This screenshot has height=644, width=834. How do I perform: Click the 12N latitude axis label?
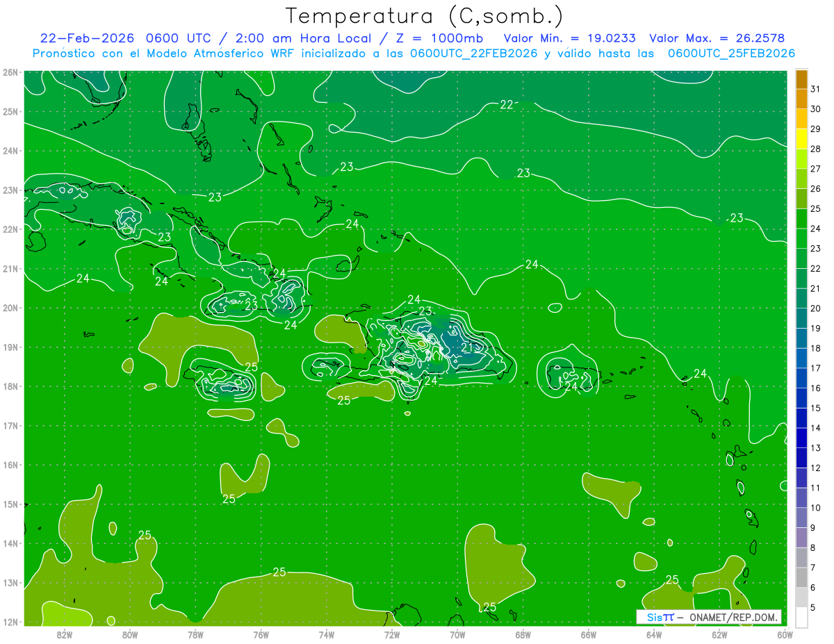click(x=10, y=622)
